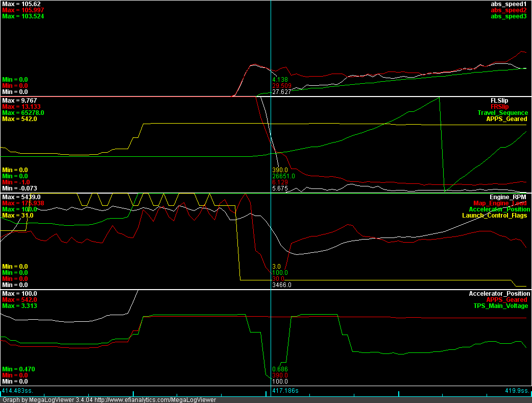Viewport: 532px width, 403px height.
Task: Click the 3466.0 Engine RPM cursor value
Action: 281,285
